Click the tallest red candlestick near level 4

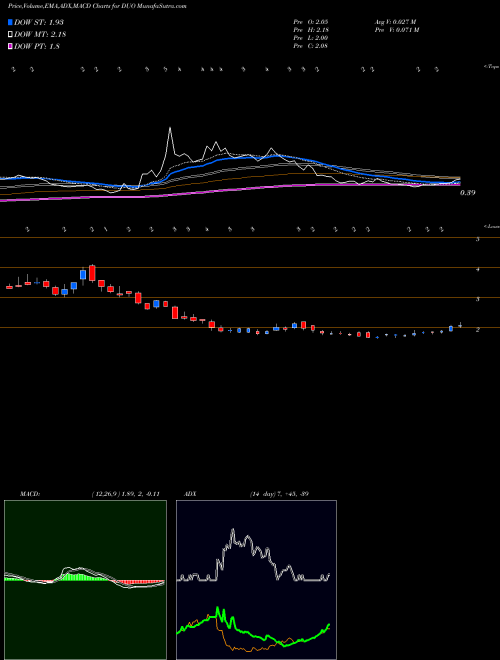[x=92, y=273]
